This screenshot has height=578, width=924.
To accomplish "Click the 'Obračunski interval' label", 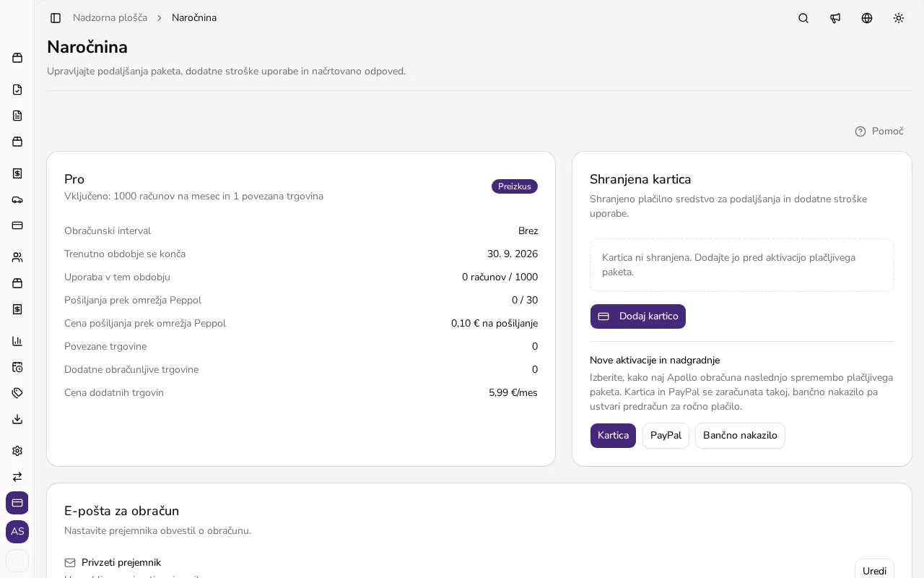I will pos(108,231).
